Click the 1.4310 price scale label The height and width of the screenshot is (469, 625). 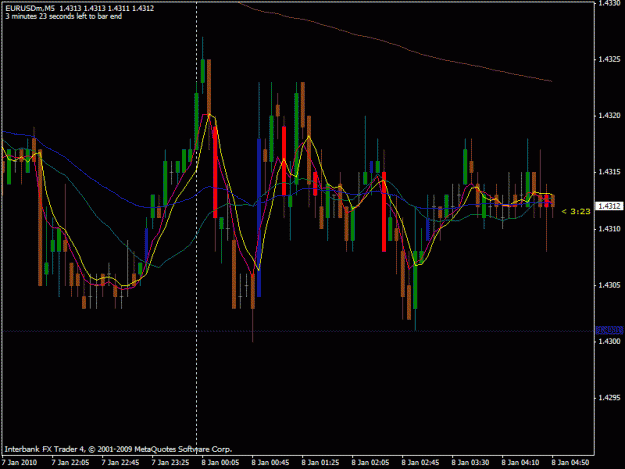point(609,229)
